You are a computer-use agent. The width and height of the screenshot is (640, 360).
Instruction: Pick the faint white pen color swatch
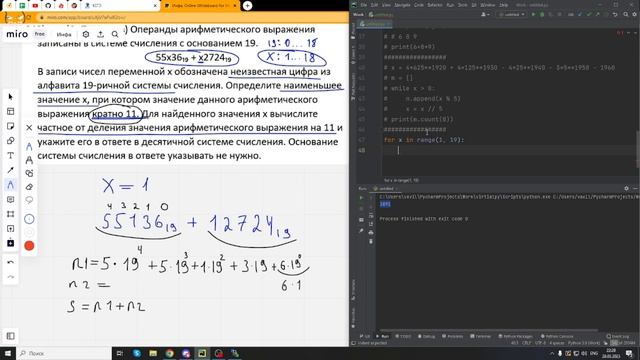point(29,232)
